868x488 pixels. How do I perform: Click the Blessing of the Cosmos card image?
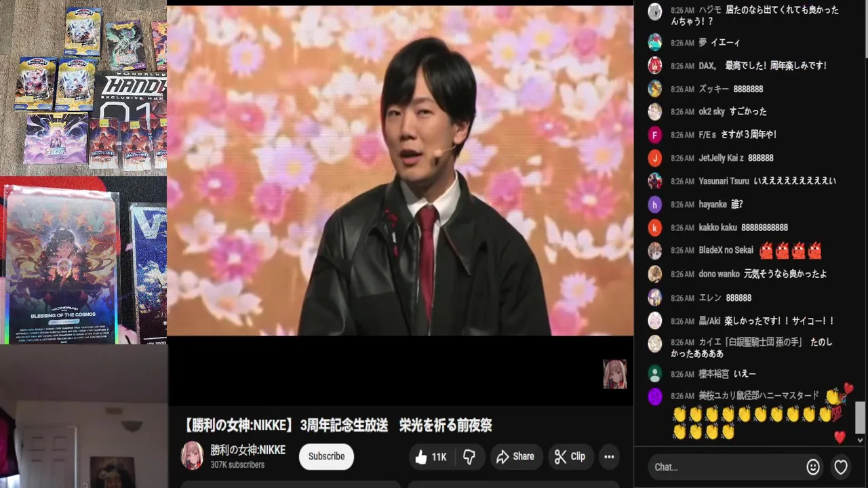tap(61, 264)
